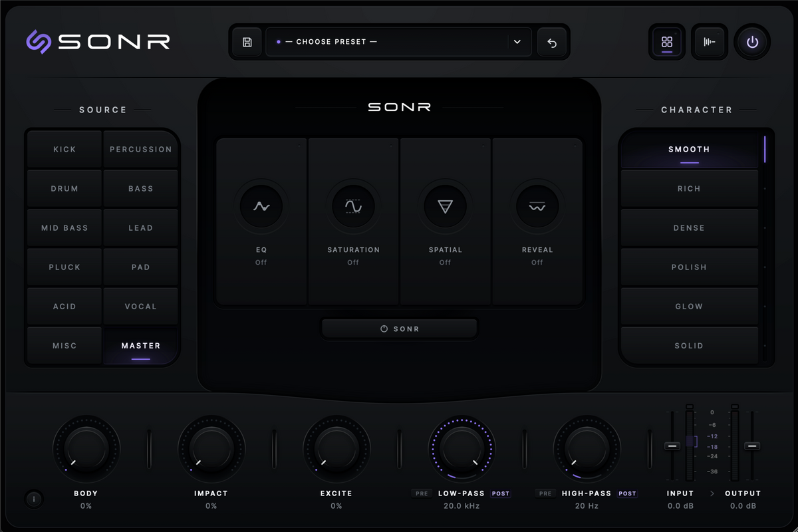
Task: Click the EQ module curve icon
Action: [x=261, y=207]
